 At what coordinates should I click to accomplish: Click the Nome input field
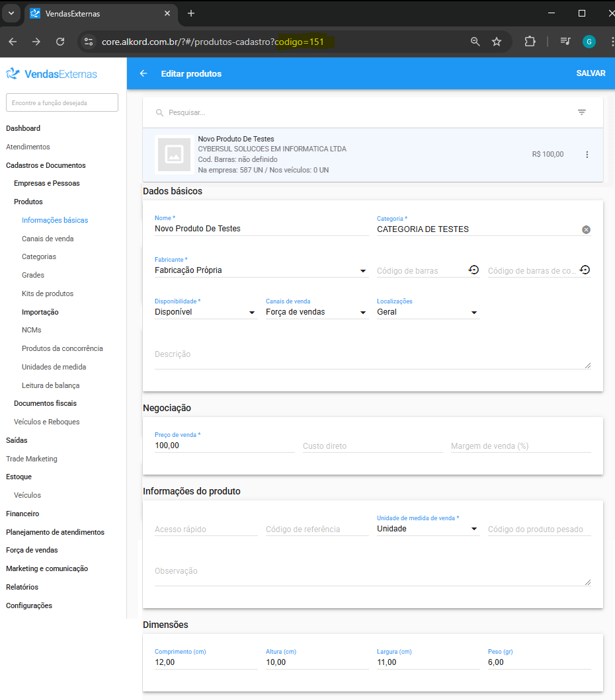point(262,229)
